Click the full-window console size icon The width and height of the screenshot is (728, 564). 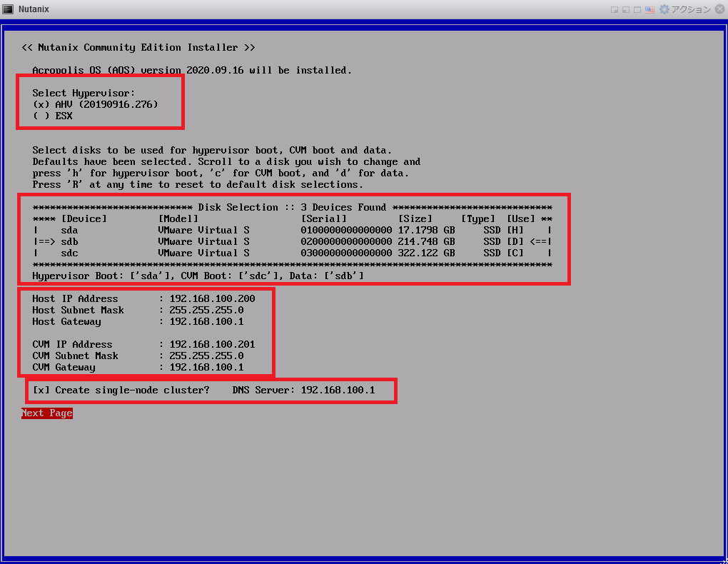[x=637, y=9]
